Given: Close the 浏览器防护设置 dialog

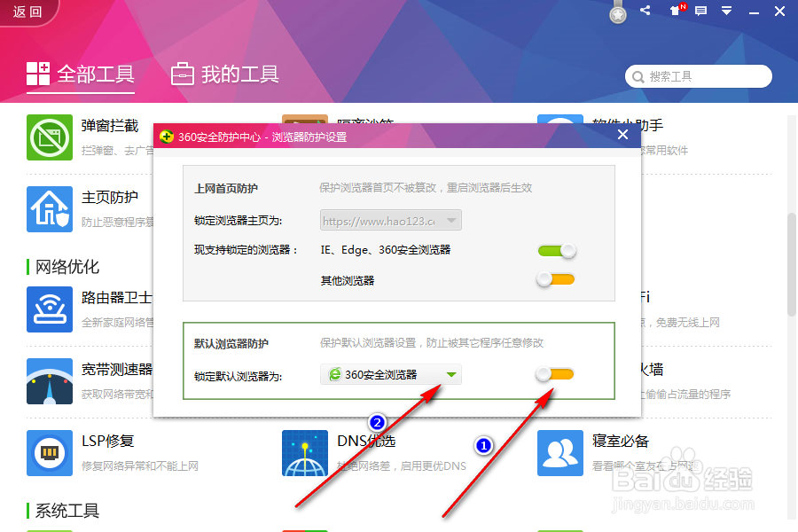Looking at the screenshot, I should click(x=622, y=135).
